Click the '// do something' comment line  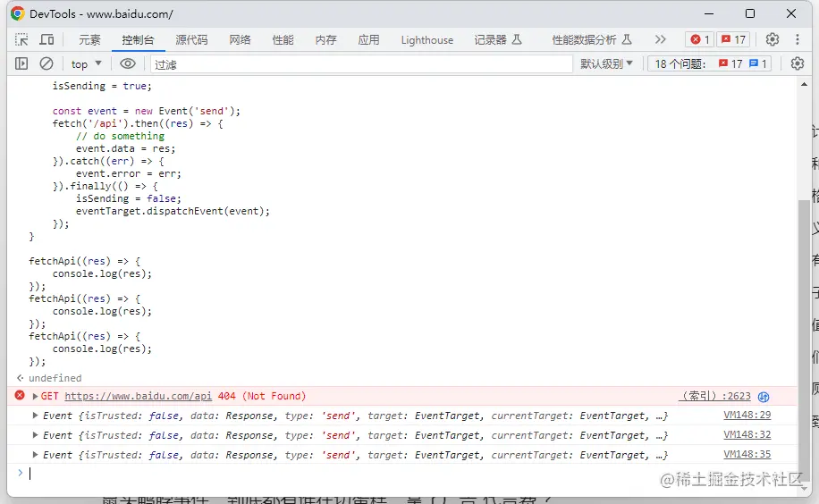tap(120, 136)
